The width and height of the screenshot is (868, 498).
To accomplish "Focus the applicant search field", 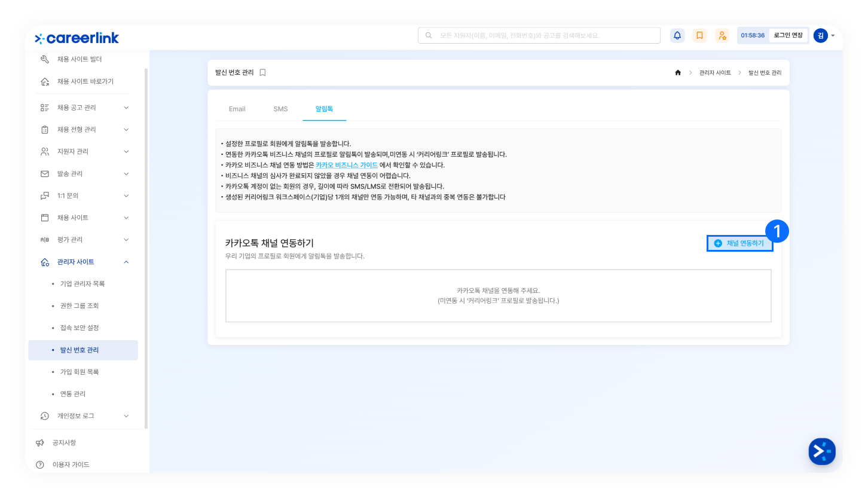I will tap(539, 35).
